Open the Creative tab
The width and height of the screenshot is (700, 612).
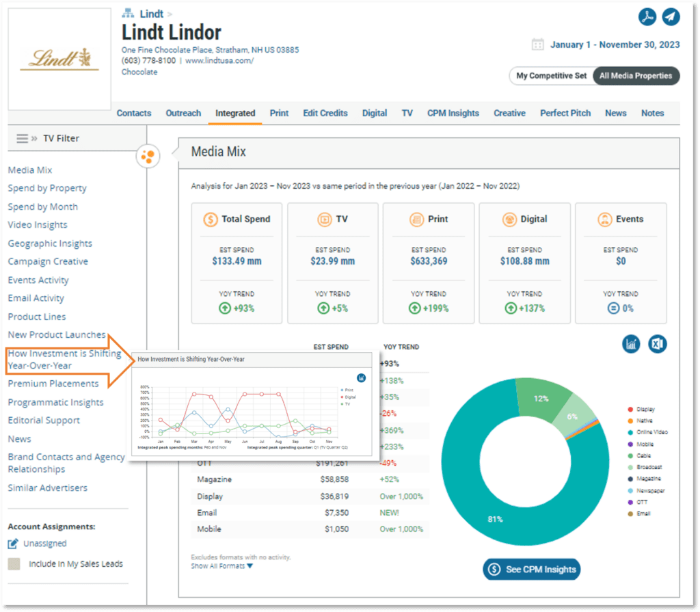point(509,114)
